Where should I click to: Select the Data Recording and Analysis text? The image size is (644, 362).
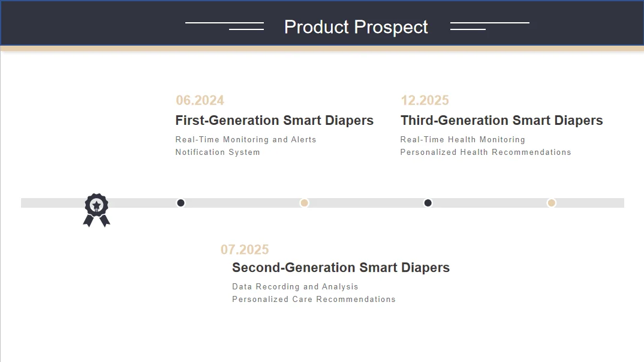(x=295, y=287)
